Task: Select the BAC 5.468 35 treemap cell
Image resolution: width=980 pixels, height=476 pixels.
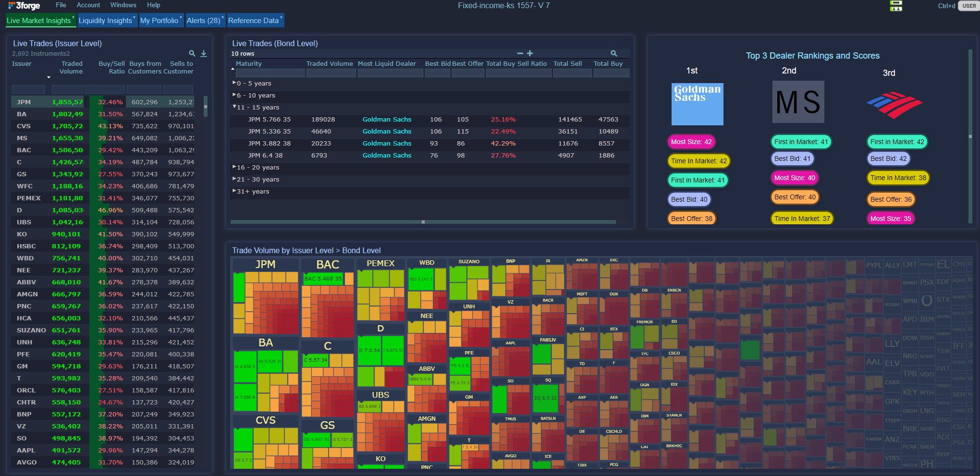Action: coord(323,279)
